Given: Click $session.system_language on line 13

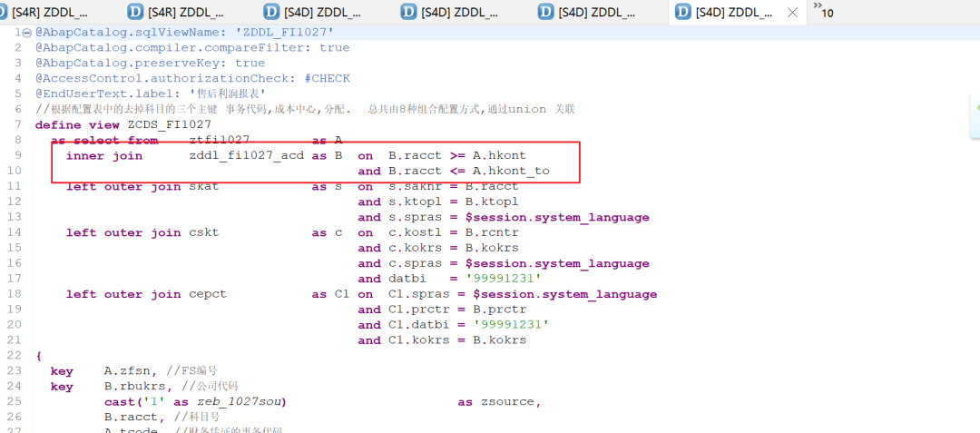Looking at the screenshot, I should tap(557, 218).
